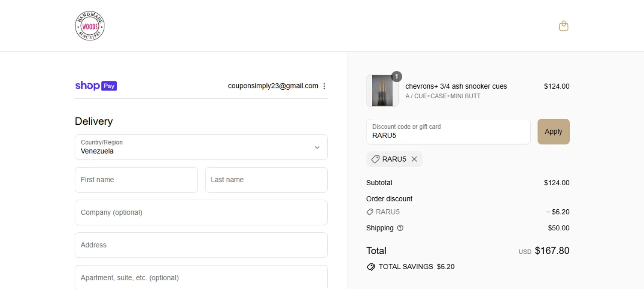Click the discount code or gift card field
The image size is (644, 289).
(448, 132)
